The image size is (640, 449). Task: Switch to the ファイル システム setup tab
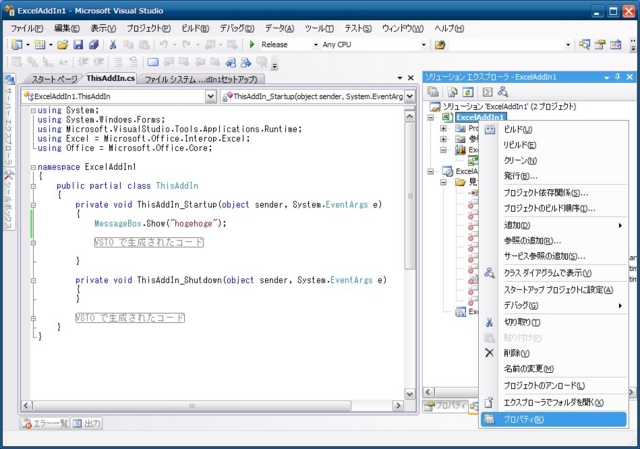click(x=201, y=79)
